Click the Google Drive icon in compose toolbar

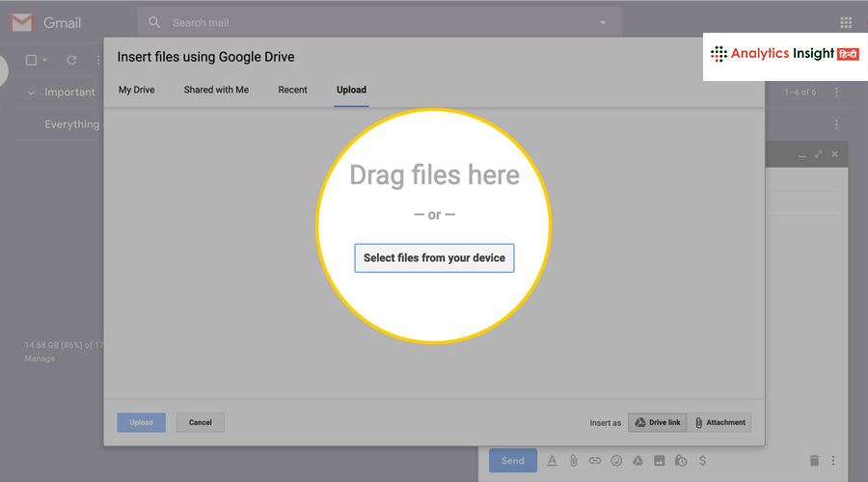[637, 461]
